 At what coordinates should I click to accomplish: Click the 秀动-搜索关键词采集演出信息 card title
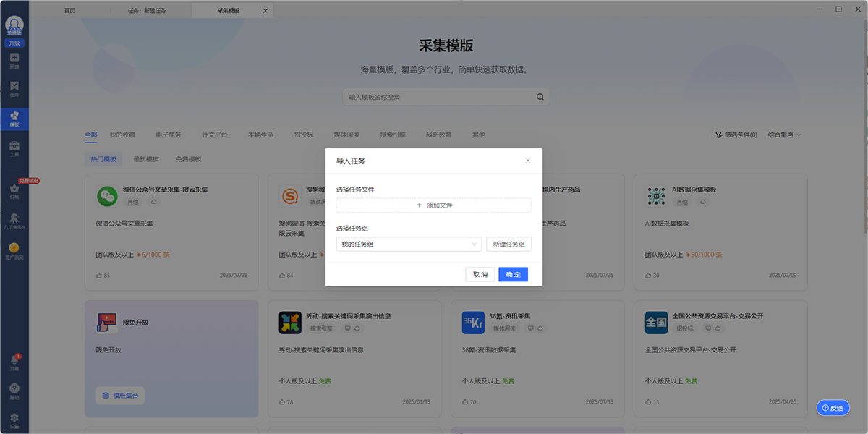[x=349, y=316]
